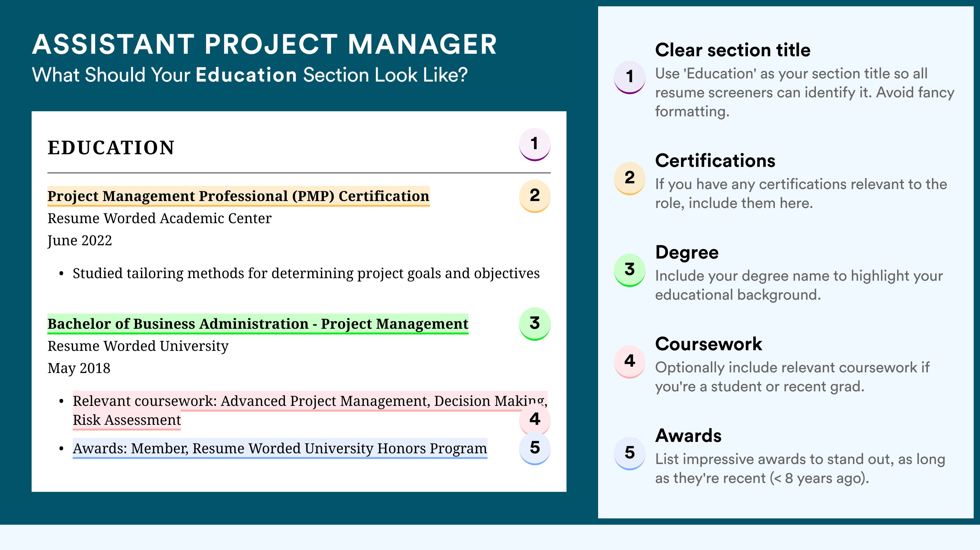This screenshot has width=980, height=550.
Task: Click the pink number 4 badge in resume
Action: point(535,419)
